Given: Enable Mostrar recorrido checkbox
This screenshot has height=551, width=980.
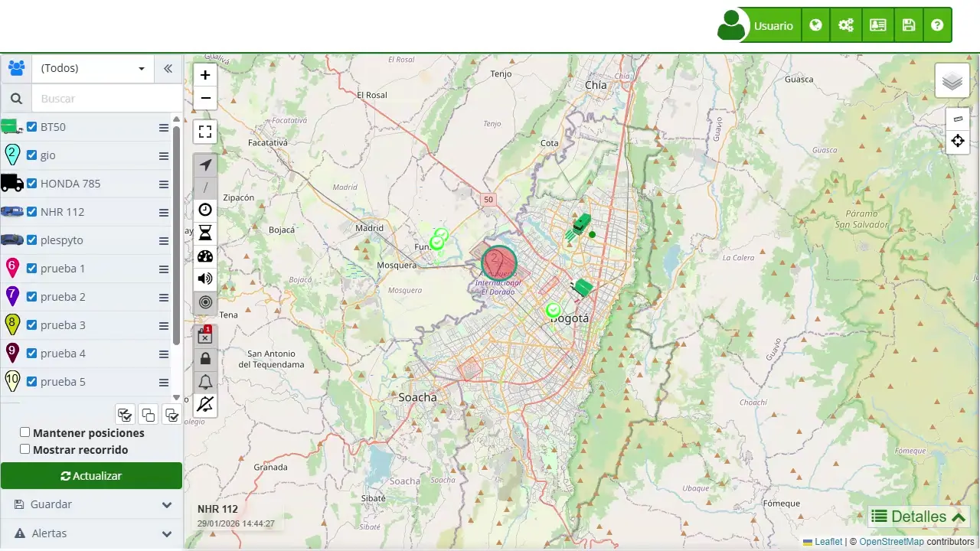Looking at the screenshot, I should coord(25,449).
